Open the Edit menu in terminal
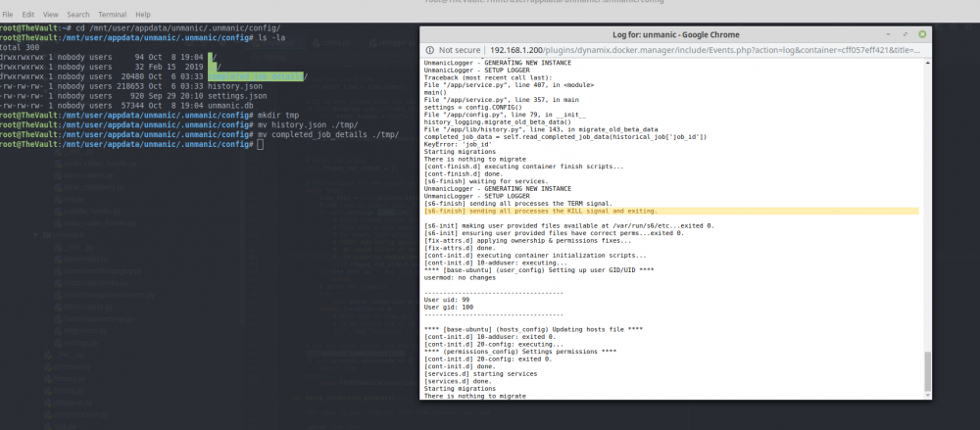The width and height of the screenshot is (980, 430). 28,15
